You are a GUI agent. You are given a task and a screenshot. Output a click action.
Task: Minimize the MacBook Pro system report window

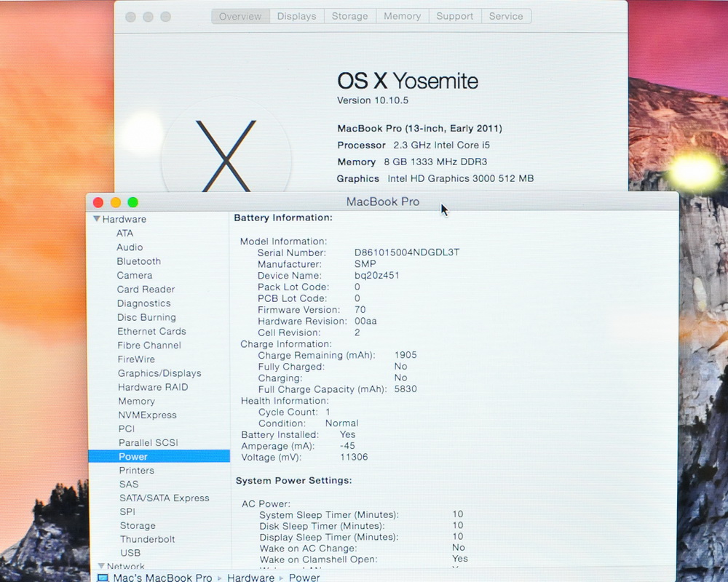[x=116, y=202]
